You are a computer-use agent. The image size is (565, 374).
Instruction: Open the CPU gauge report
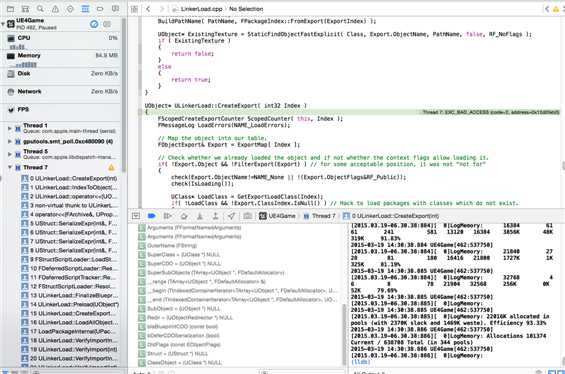(63, 41)
